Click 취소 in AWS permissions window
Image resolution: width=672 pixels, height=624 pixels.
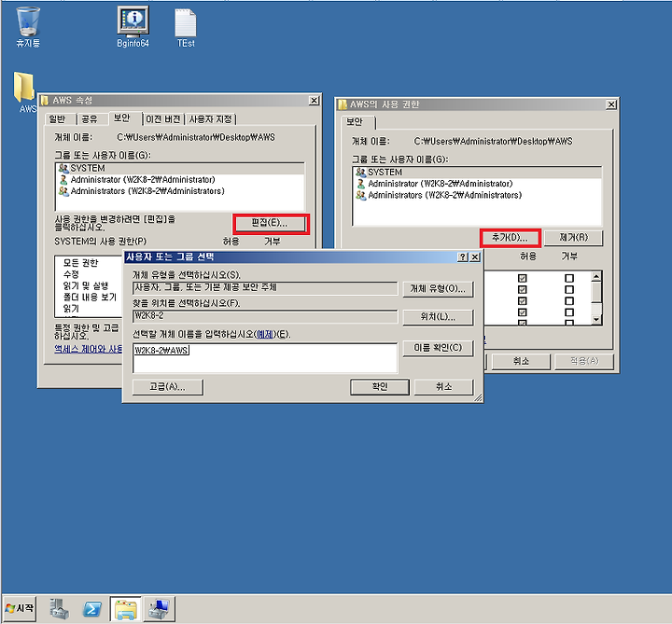[521, 361]
